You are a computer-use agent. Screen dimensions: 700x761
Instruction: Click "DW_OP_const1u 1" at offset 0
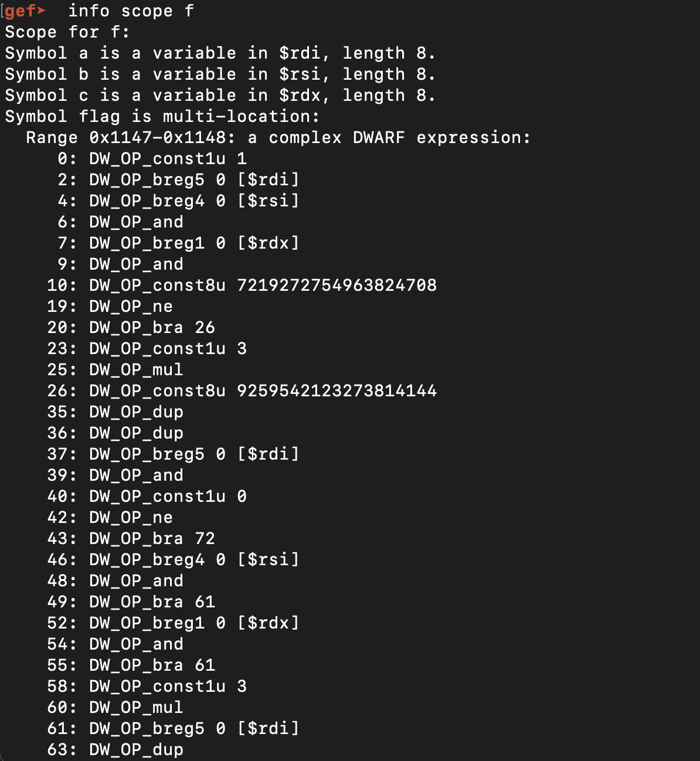168,159
